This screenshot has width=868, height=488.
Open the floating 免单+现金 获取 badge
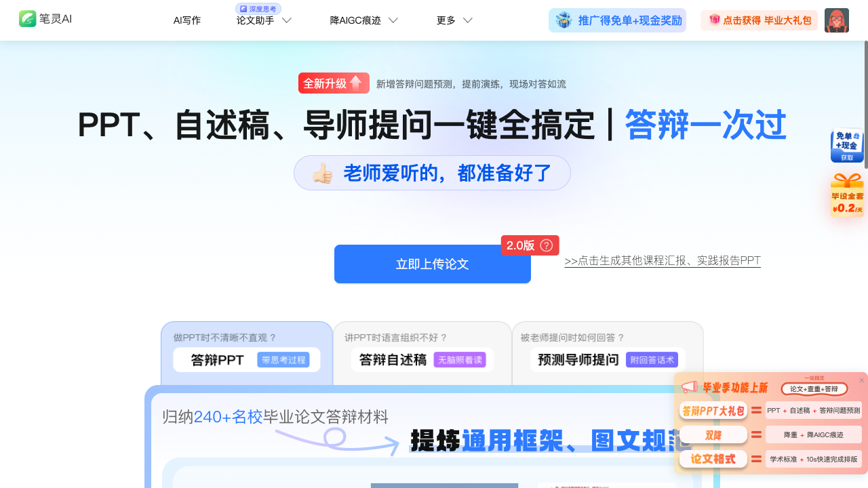[x=847, y=145]
